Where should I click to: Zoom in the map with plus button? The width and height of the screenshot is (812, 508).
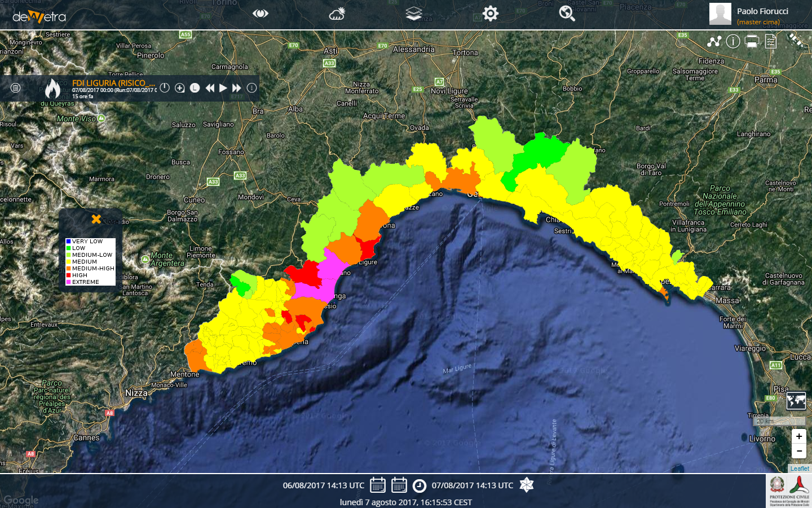coord(799,436)
